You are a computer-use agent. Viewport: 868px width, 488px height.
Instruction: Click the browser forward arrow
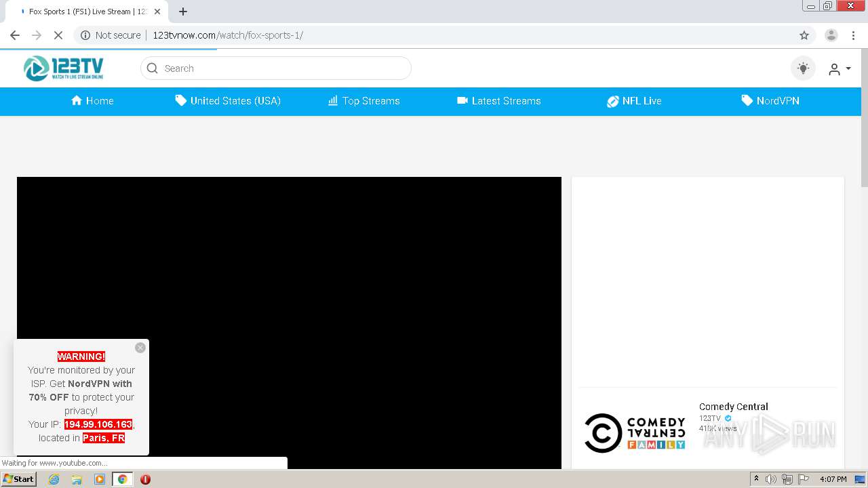pos(37,35)
